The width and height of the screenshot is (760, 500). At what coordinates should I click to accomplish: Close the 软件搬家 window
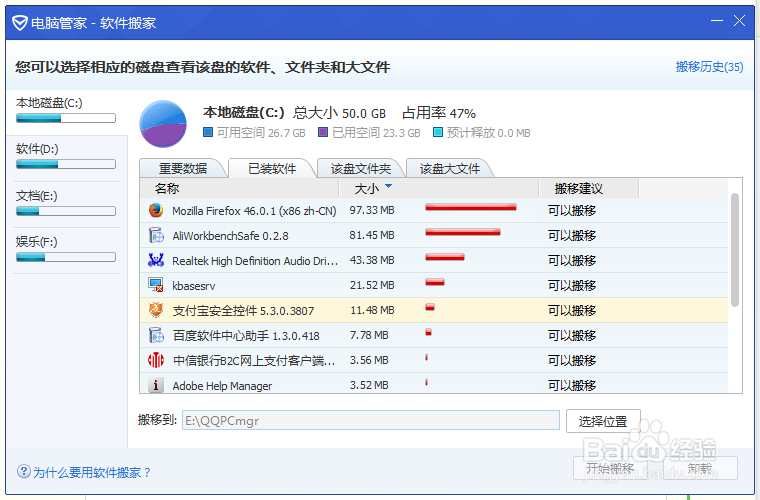point(739,20)
